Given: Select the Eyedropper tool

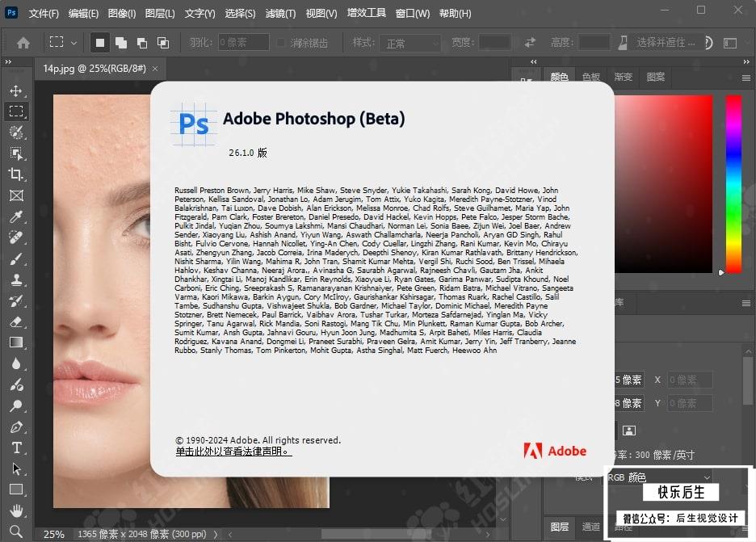Looking at the screenshot, I should tap(16, 216).
